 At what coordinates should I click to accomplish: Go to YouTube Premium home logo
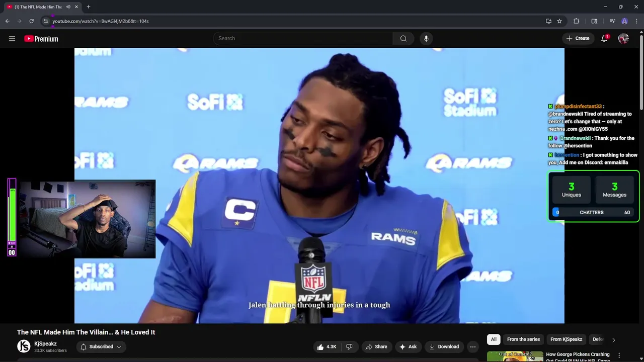click(41, 39)
